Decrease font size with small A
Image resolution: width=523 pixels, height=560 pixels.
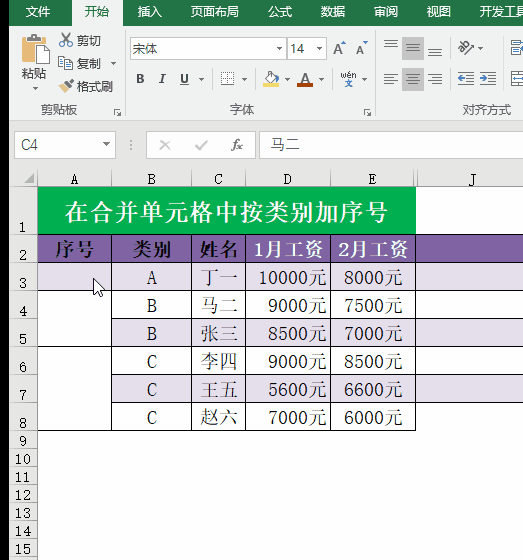click(362, 48)
